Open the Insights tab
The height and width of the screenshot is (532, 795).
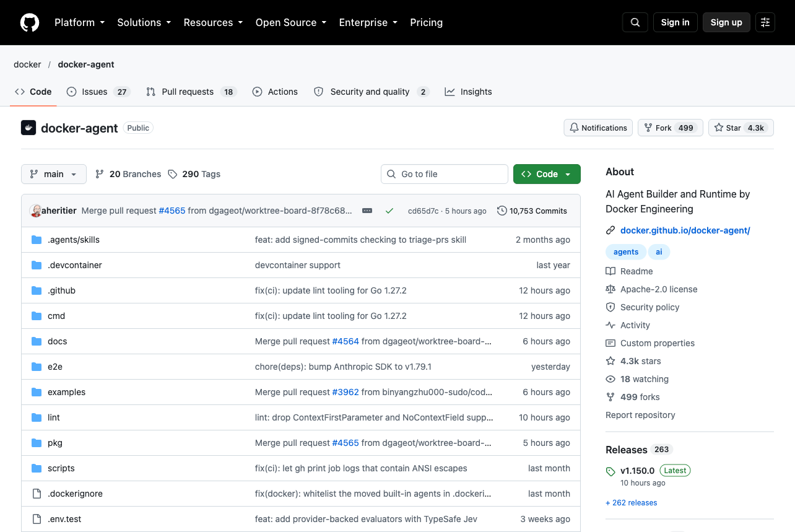[468, 92]
